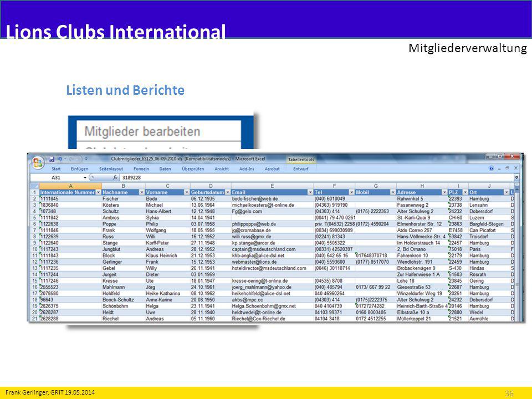Minimize the Excel ribbon workbook window
The height and width of the screenshot is (399, 532).
pyautogui.click(x=500, y=168)
